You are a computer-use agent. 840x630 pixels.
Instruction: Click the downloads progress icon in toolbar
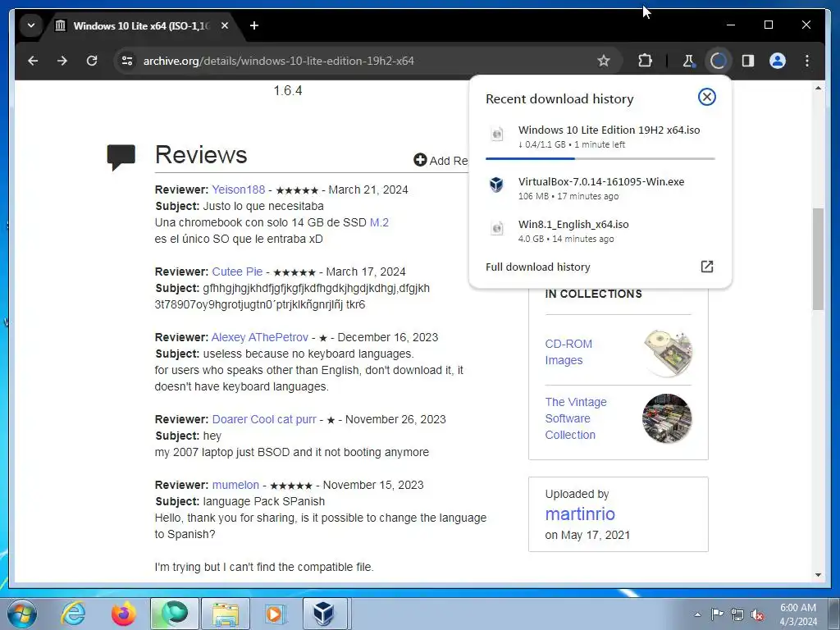(x=718, y=61)
